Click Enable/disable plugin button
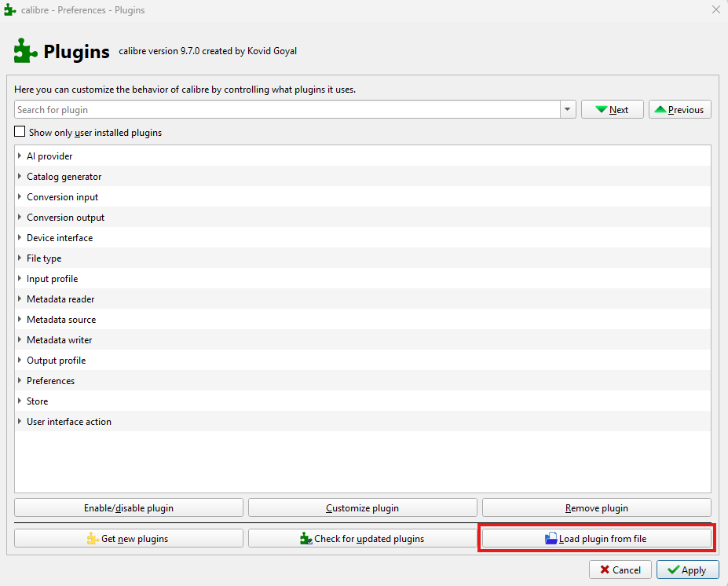This screenshot has width=728, height=586. pos(129,507)
